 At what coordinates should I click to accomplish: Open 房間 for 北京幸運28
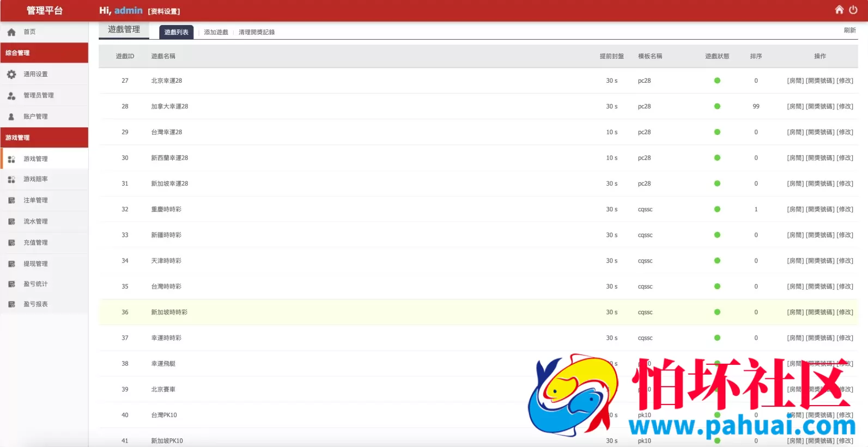click(796, 81)
